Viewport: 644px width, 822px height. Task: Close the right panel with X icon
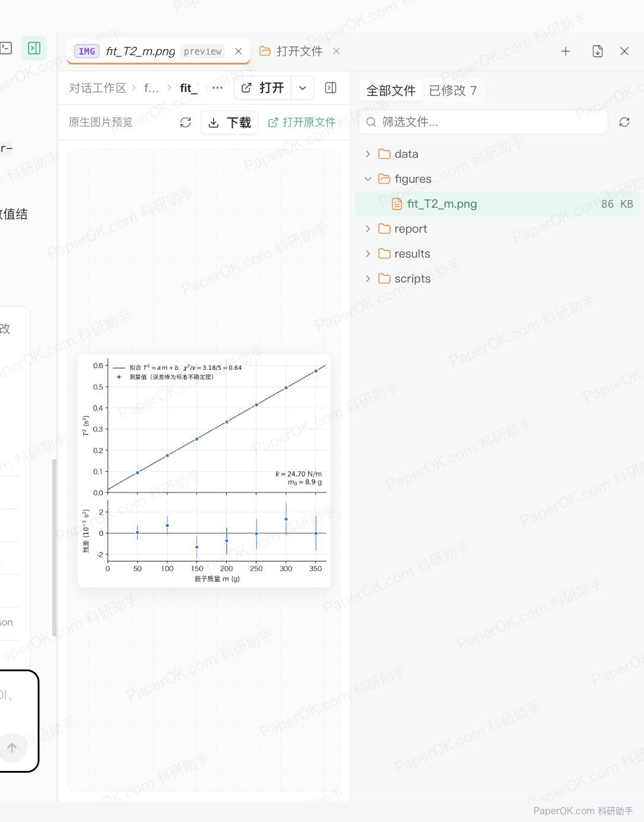coord(624,51)
